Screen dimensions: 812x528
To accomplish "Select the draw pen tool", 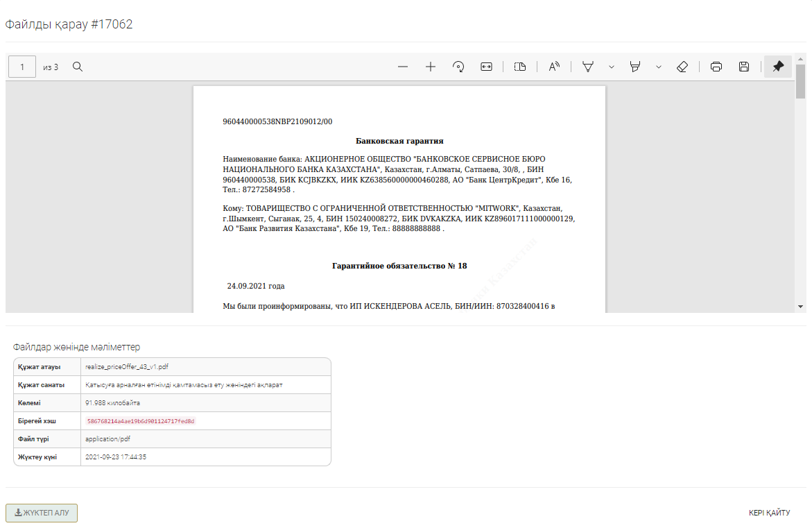I will 588,67.
